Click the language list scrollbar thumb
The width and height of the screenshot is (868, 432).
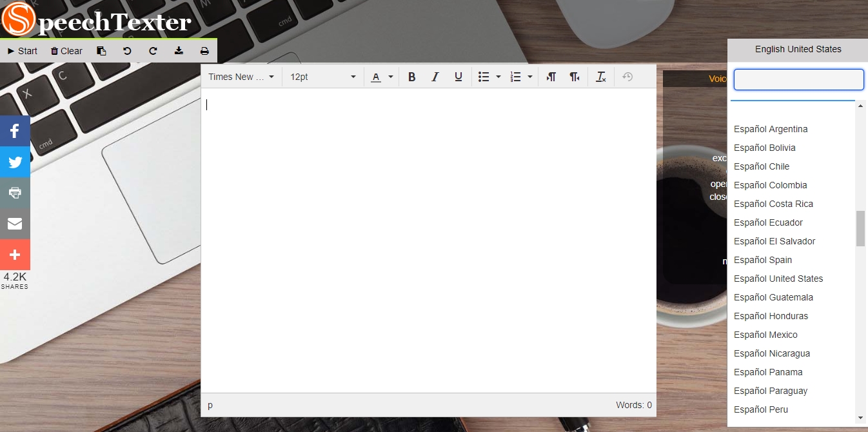click(860, 228)
